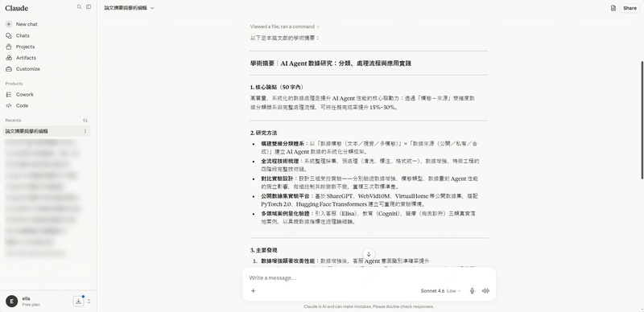
Task: Click the Projects icon
Action: coord(9,47)
